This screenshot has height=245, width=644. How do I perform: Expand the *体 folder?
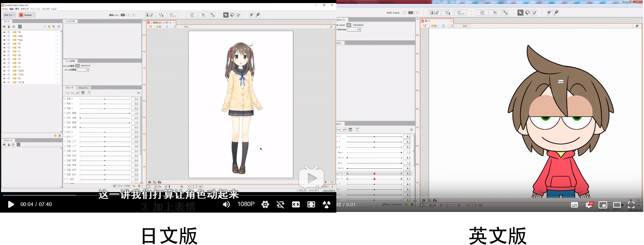pyautogui.click(x=13, y=67)
